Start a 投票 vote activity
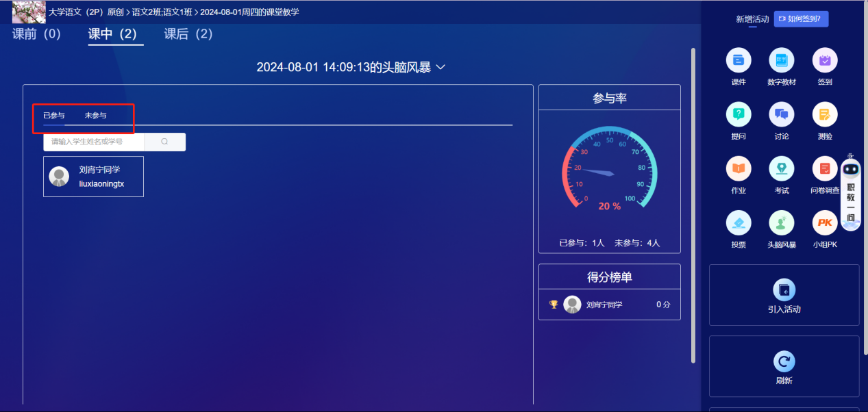 738,222
